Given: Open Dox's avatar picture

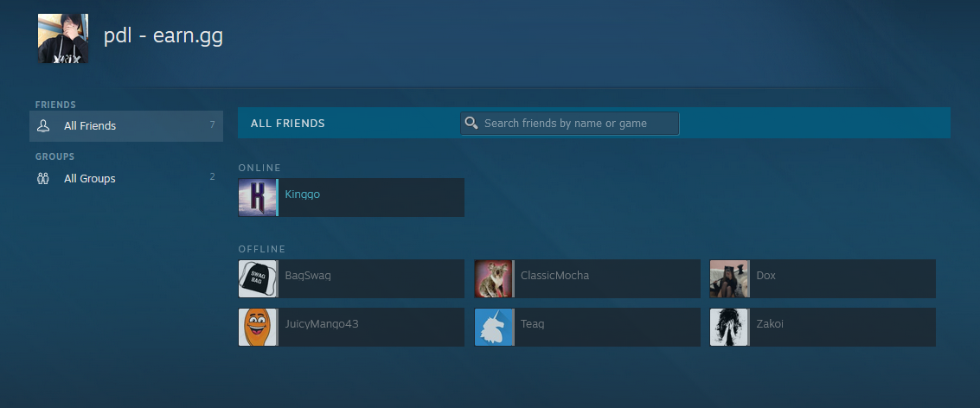Looking at the screenshot, I should [x=729, y=278].
